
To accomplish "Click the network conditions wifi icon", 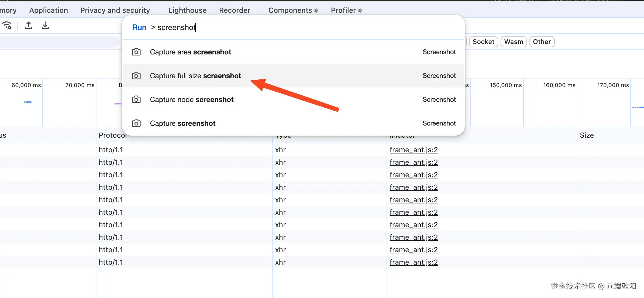I will (x=7, y=26).
